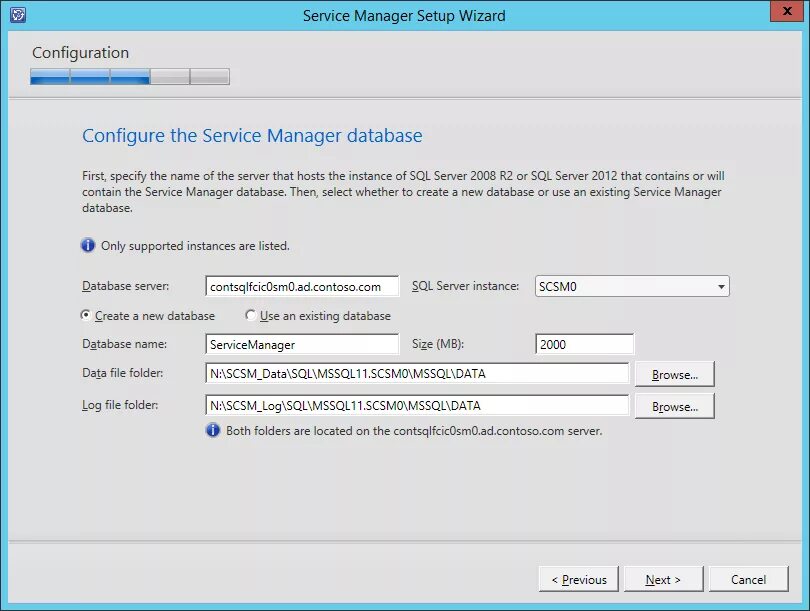Proceed with the Next button

(x=663, y=579)
